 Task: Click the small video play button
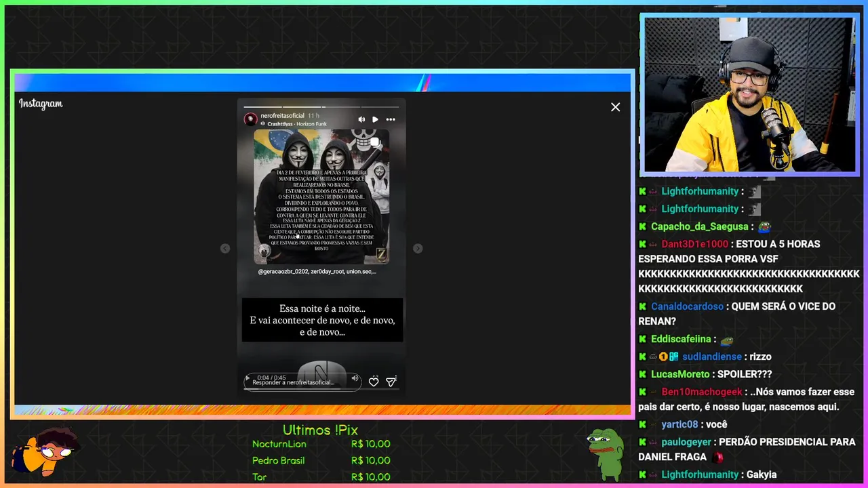[x=248, y=378]
